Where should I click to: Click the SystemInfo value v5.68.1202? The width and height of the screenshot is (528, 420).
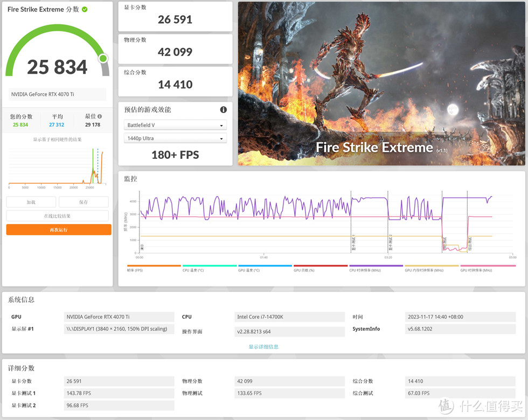click(460, 329)
